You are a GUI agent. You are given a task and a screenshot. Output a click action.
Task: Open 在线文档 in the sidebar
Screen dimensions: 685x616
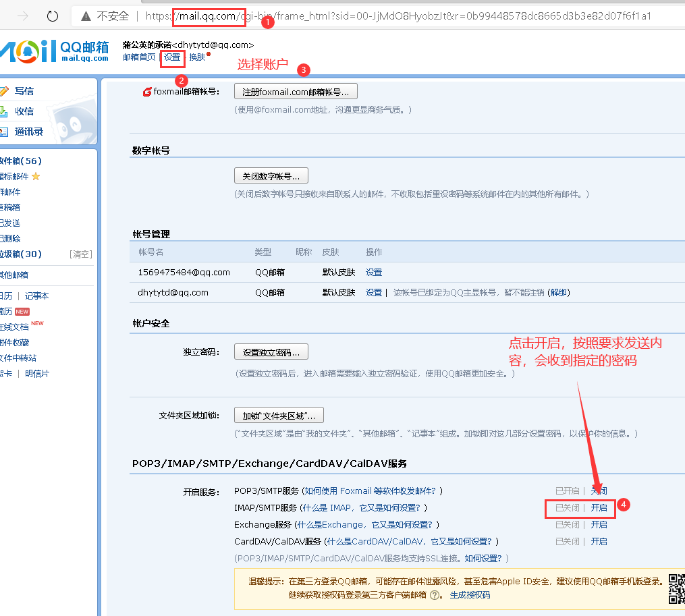(x=14, y=327)
